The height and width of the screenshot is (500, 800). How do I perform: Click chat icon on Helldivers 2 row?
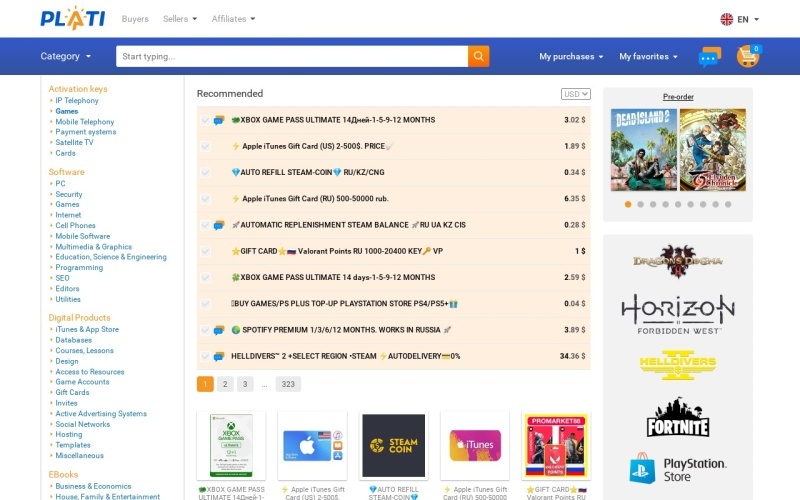click(219, 356)
